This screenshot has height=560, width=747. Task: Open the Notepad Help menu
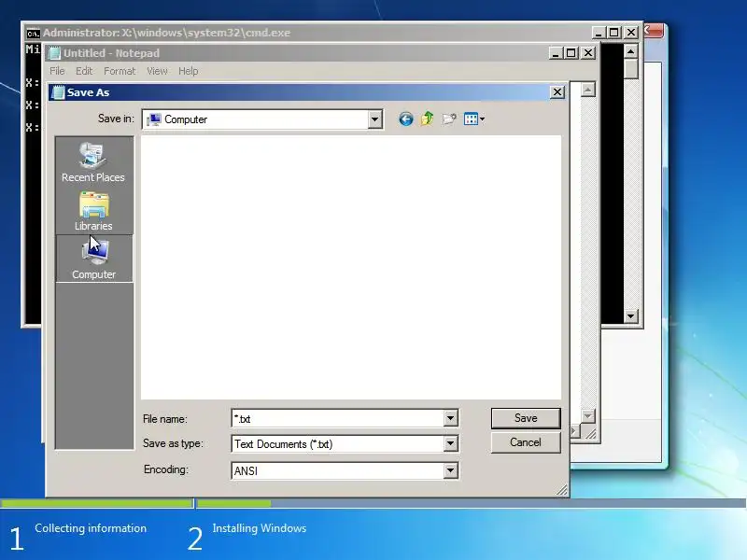click(189, 71)
